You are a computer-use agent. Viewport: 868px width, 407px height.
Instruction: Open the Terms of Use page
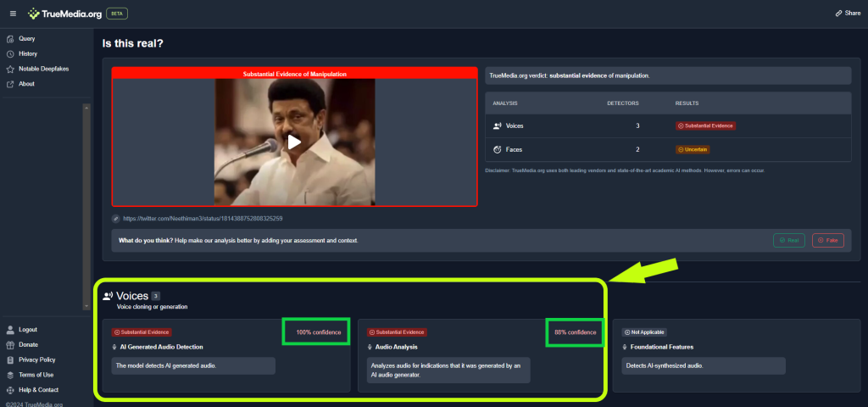[36, 374]
